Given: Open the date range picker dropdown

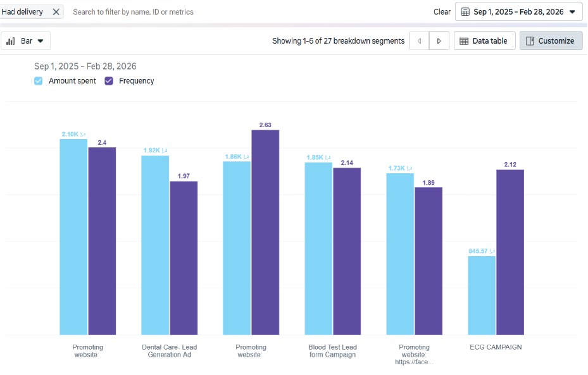Looking at the screenshot, I should point(518,12).
